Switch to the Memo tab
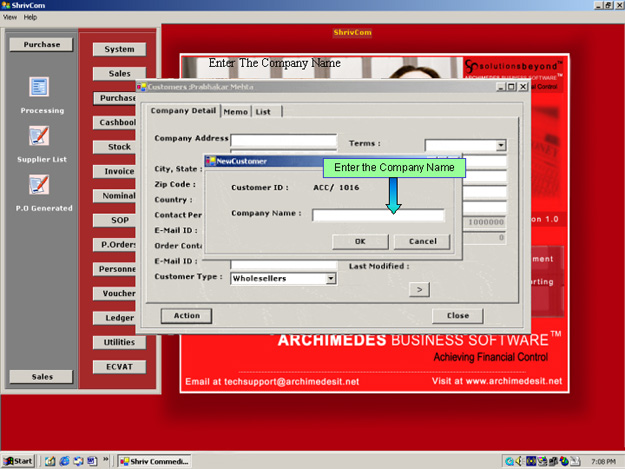625x469 pixels. pos(235,112)
